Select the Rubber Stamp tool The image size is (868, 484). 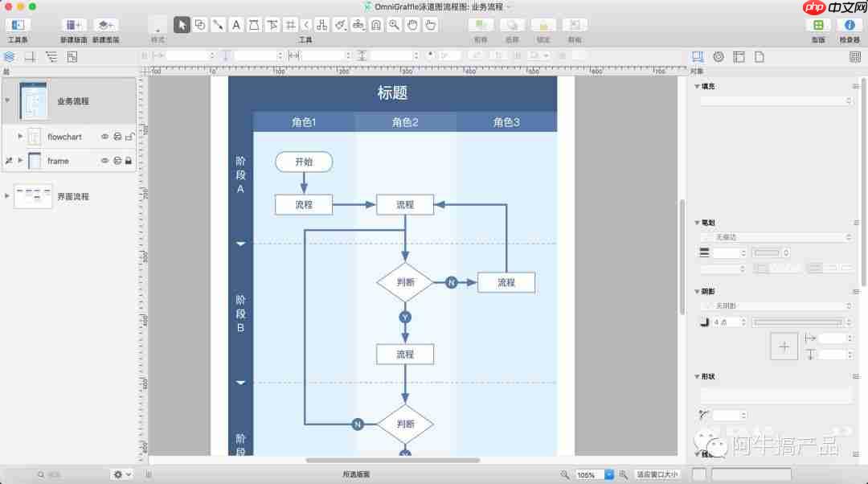coord(358,25)
